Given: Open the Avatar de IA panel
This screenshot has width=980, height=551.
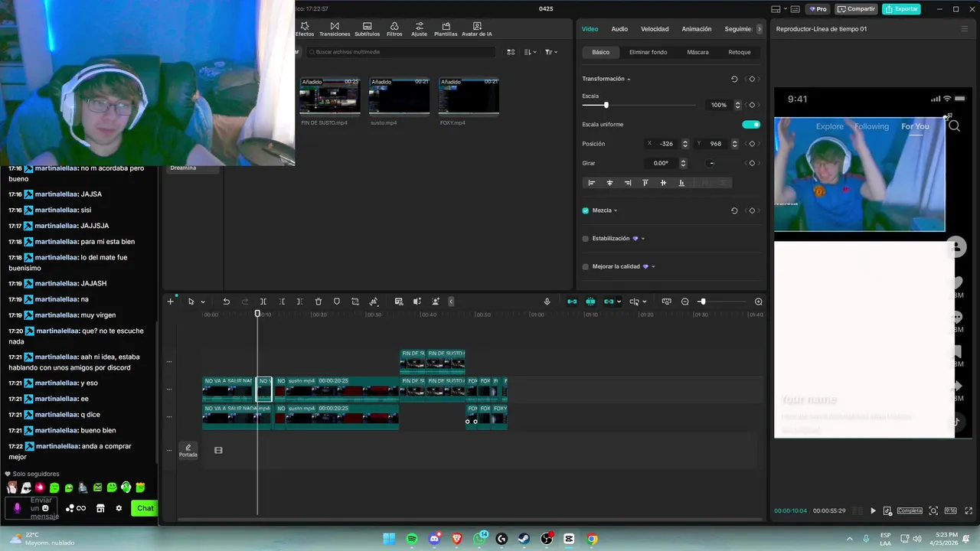Looking at the screenshot, I should pos(477,29).
